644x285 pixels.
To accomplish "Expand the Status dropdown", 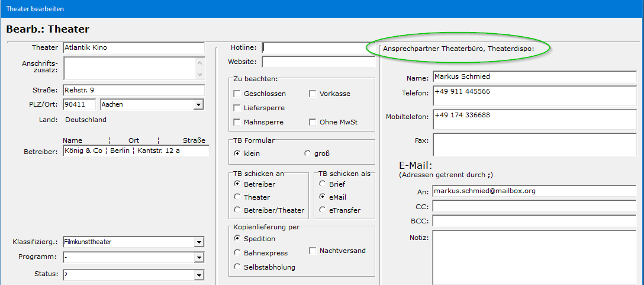I will (198, 276).
